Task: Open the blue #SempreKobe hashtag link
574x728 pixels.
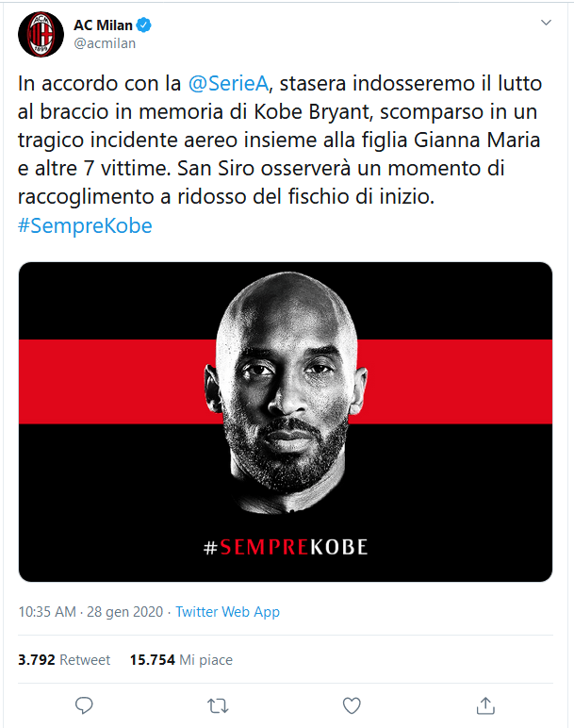Action: click(x=85, y=226)
